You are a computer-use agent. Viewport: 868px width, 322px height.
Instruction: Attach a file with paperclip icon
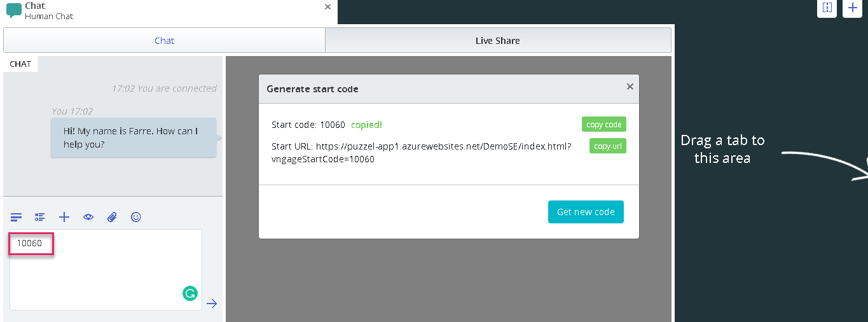pos(112,217)
